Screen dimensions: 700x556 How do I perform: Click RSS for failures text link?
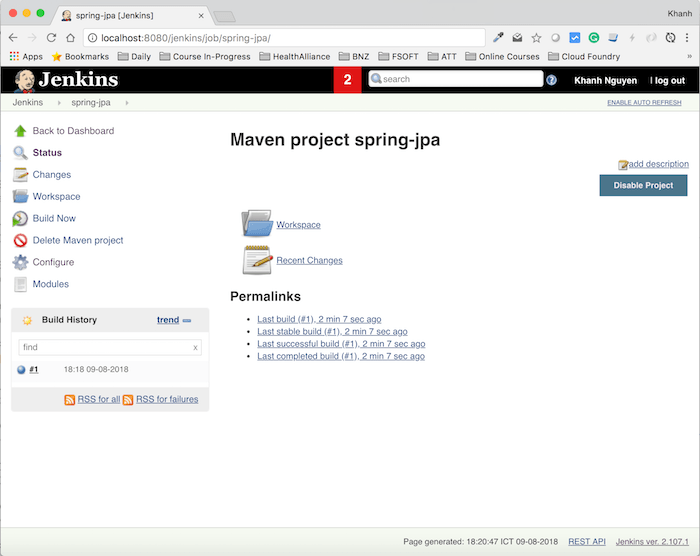point(167,399)
